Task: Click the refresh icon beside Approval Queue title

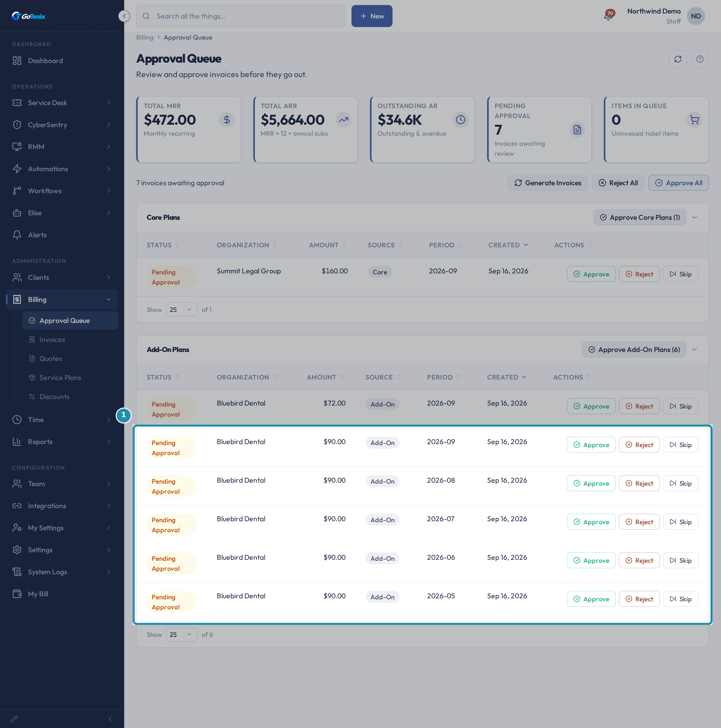Action: (x=678, y=59)
